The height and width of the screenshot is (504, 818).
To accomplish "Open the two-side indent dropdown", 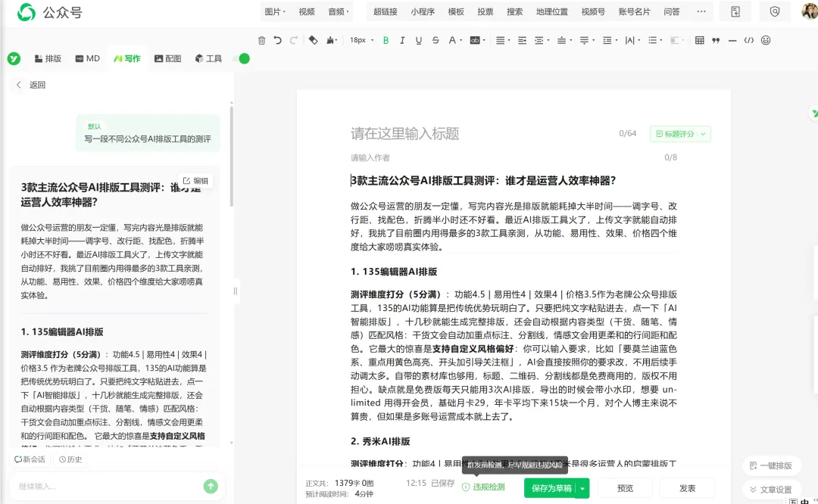I will (x=541, y=40).
